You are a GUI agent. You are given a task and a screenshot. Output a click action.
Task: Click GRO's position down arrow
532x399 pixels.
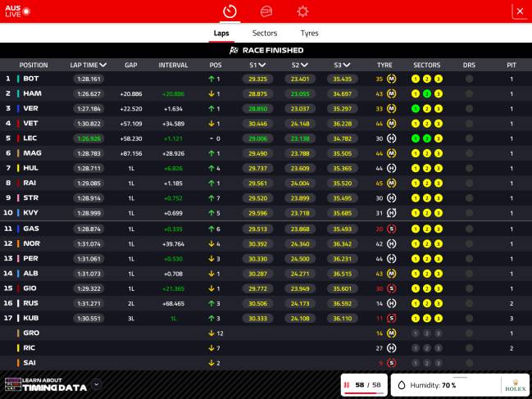(x=211, y=333)
